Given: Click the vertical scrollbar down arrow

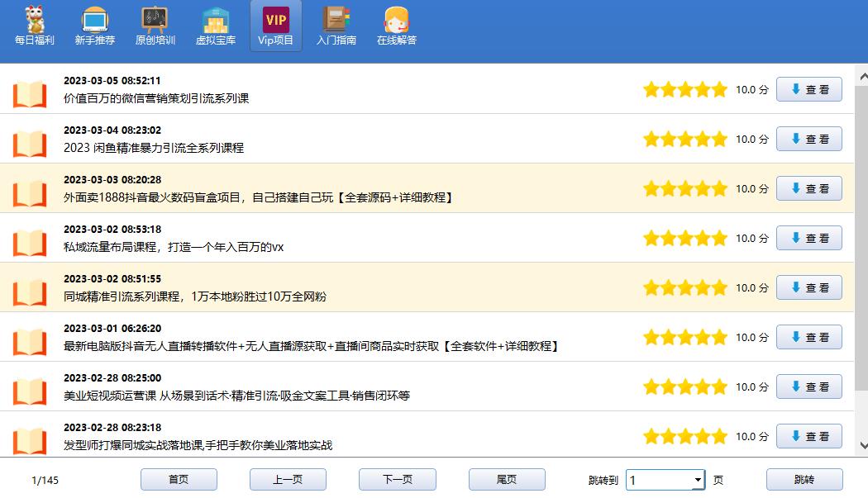Looking at the screenshot, I should [861, 447].
